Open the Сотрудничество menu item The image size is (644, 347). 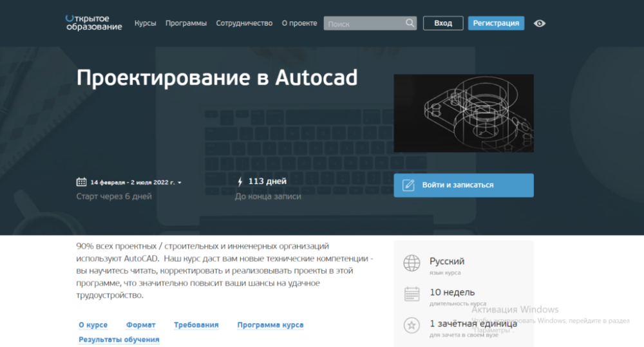click(x=244, y=23)
